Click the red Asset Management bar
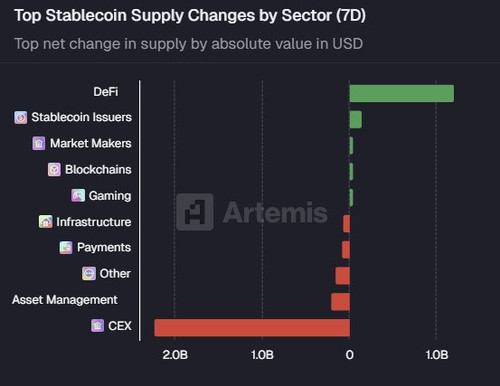The height and width of the screenshot is (386, 500). (340, 302)
